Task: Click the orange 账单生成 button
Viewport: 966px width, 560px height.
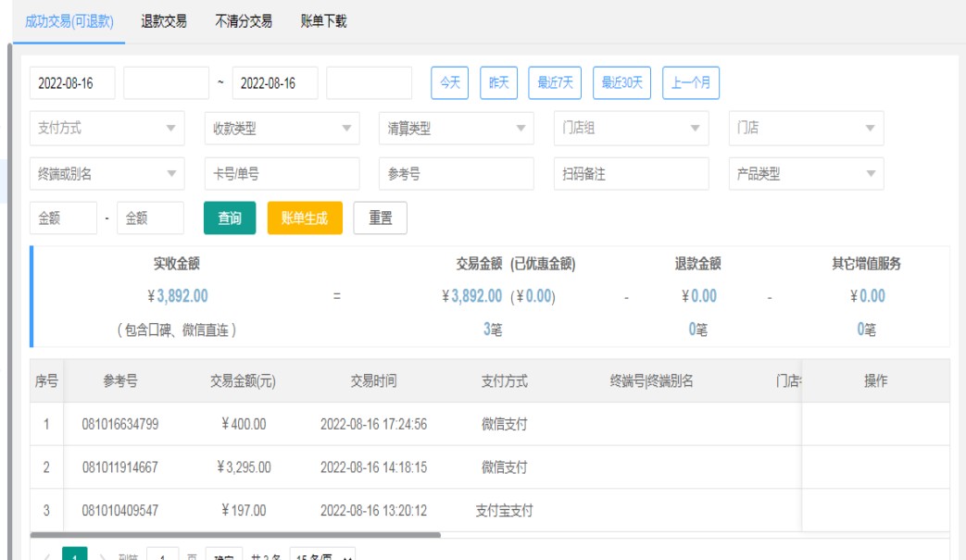Action: click(304, 218)
